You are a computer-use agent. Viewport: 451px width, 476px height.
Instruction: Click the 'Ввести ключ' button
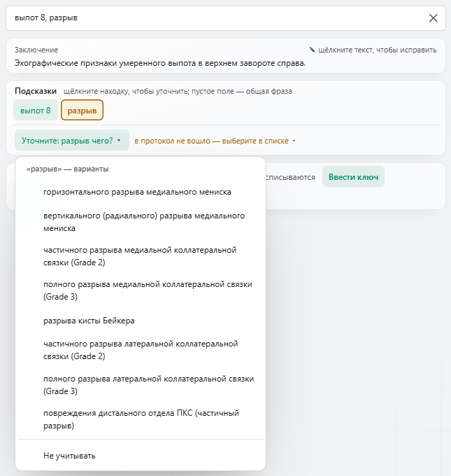click(x=353, y=176)
